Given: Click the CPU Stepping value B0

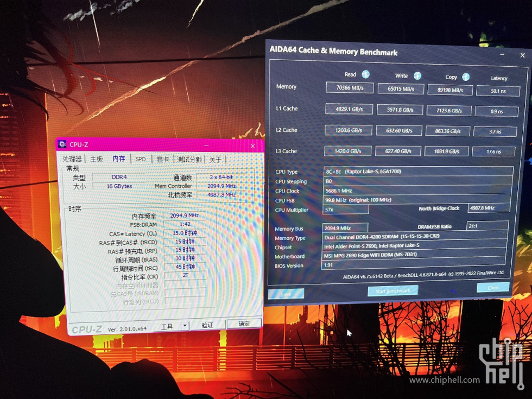Looking at the screenshot, I should [x=417, y=181].
